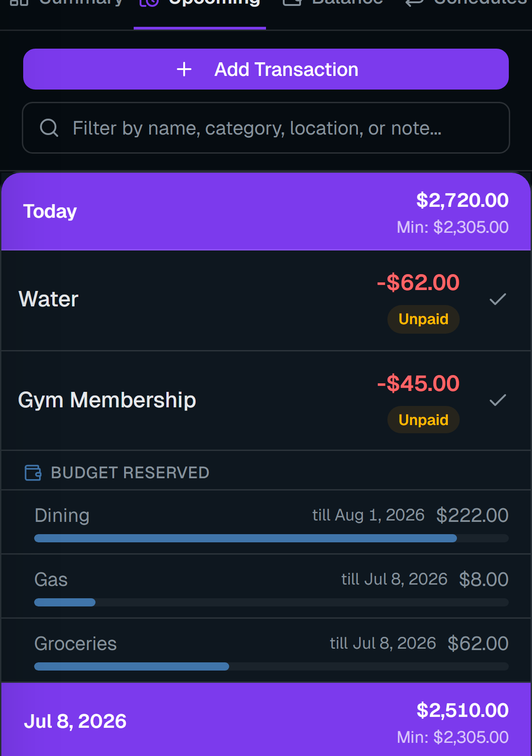Mark Water bill as paid with checkmark
532x756 pixels.
point(497,299)
